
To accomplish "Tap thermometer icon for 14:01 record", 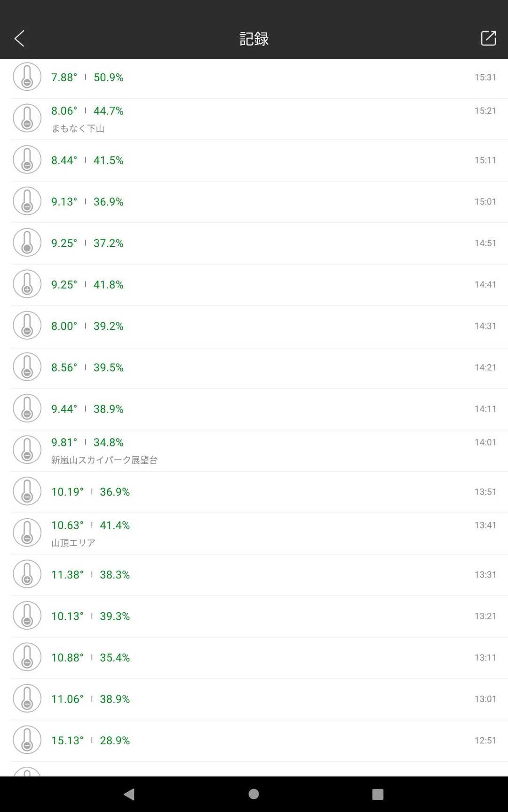I will (x=27, y=450).
